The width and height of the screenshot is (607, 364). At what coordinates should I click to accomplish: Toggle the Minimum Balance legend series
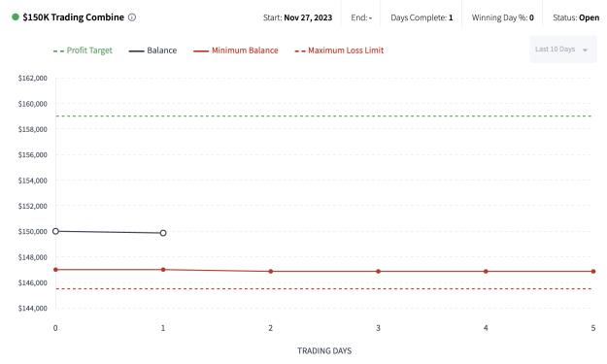point(235,50)
